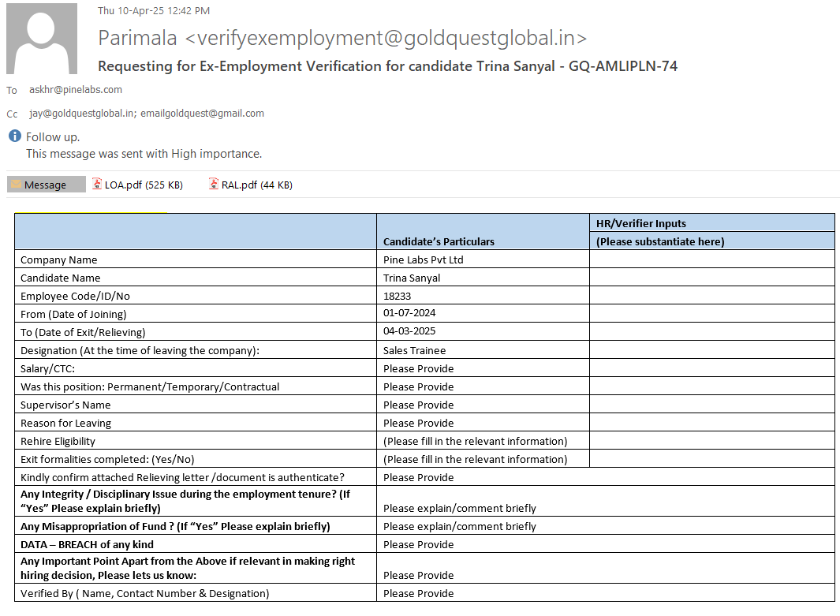Click HR input cell for Company Name
Screen dimensions: 840x616
point(711,259)
